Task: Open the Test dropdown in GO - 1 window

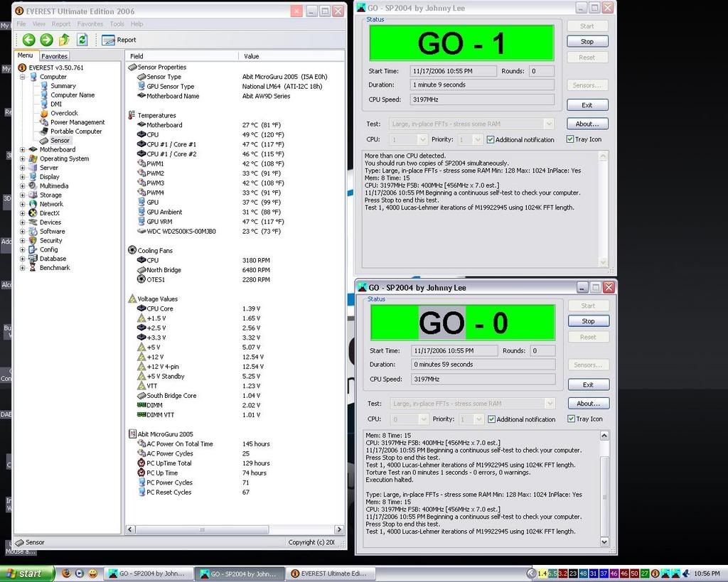Action: click(548, 124)
